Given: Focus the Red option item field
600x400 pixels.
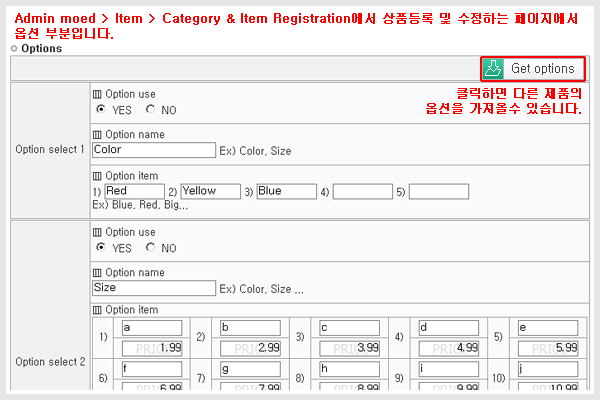Looking at the screenshot, I should 134,191.
